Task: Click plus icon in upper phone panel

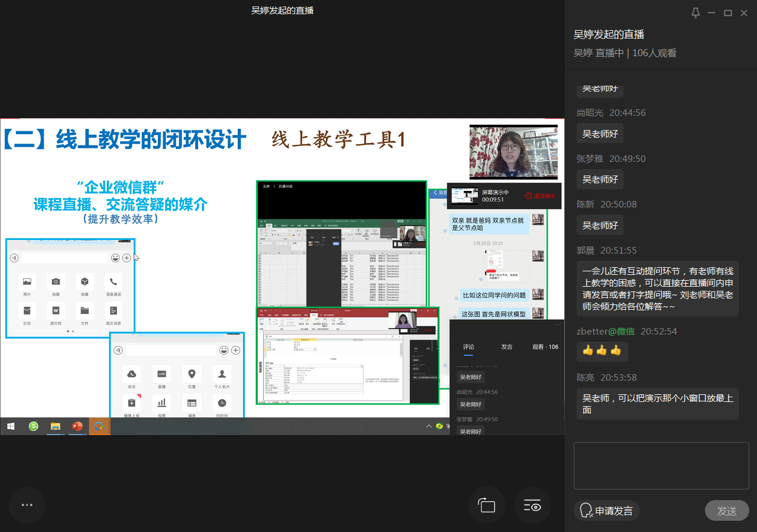Action: pyautogui.click(x=127, y=258)
